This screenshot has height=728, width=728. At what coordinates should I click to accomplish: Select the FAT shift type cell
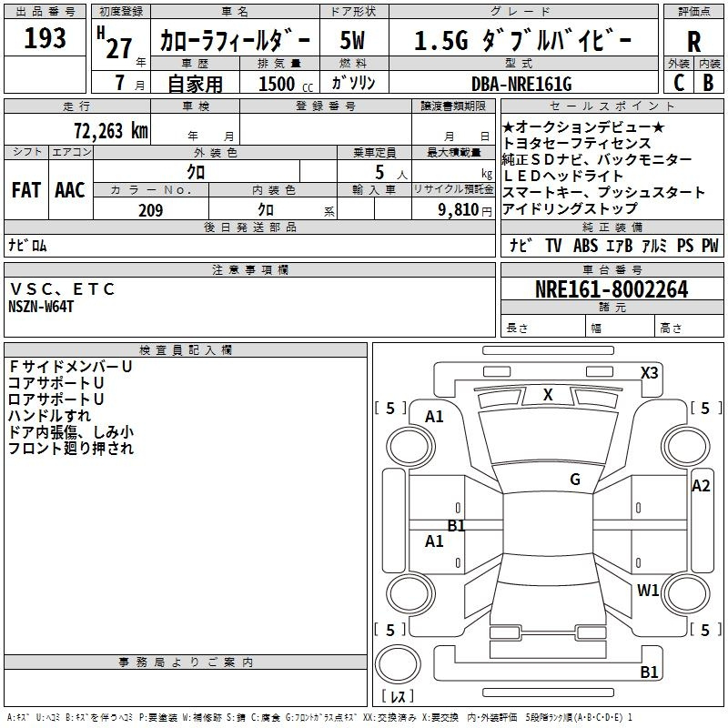click(x=25, y=190)
